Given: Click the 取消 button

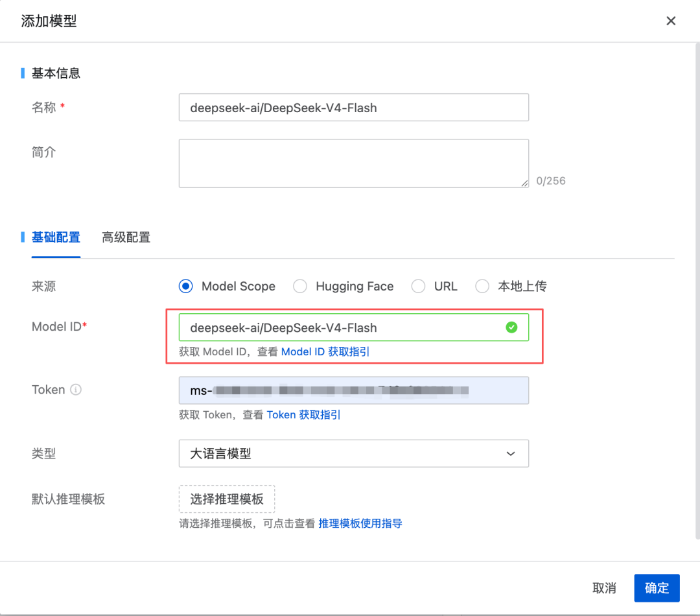Looking at the screenshot, I should click(x=604, y=588).
